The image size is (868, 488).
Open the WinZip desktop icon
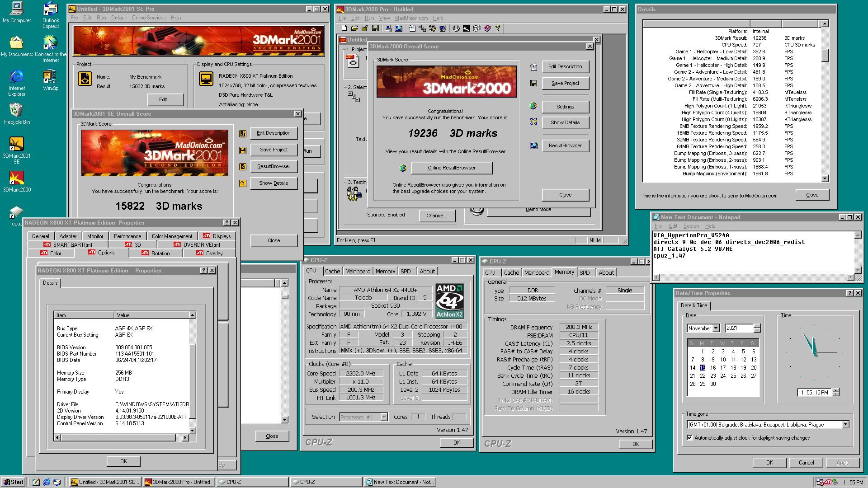coord(50,80)
